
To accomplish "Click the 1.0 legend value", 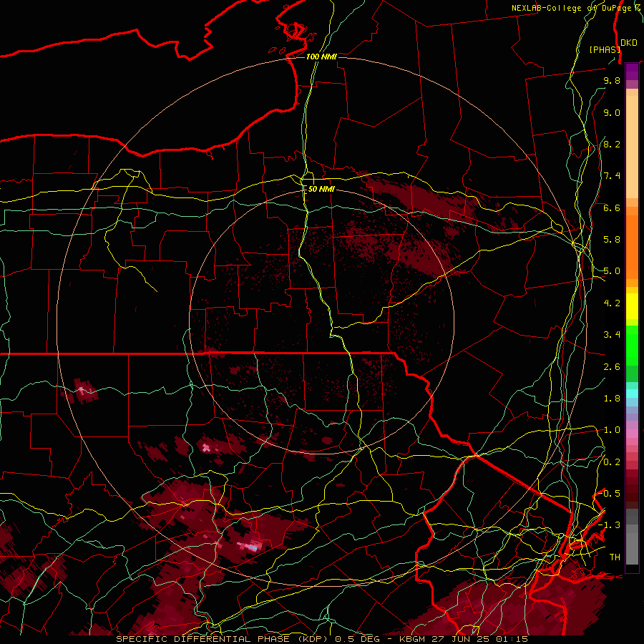I will tap(612, 430).
